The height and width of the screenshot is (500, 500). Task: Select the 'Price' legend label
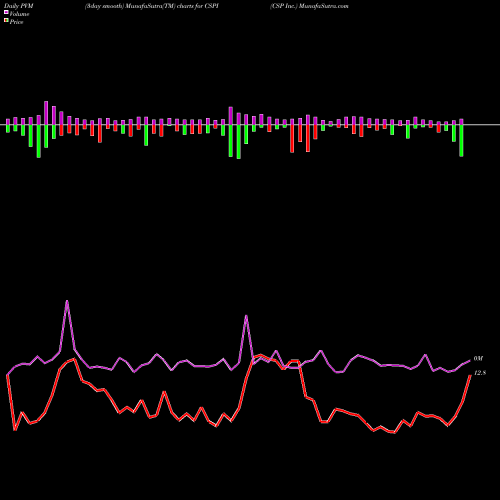(x=16, y=22)
